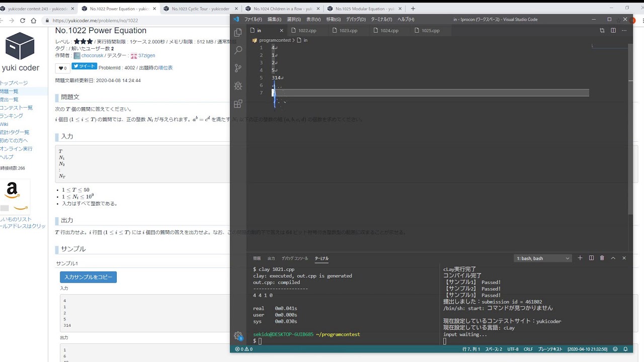Click the プレーンテキスト language mode indicator
Screen dimensions: 644x362
pyautogui.click(x=550, y=349)
